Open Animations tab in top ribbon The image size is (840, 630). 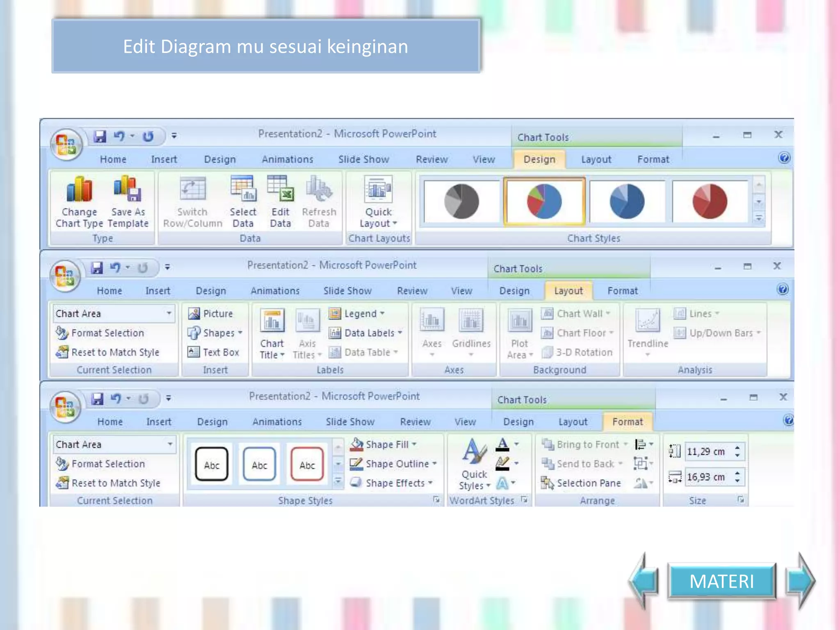[288, 160]
